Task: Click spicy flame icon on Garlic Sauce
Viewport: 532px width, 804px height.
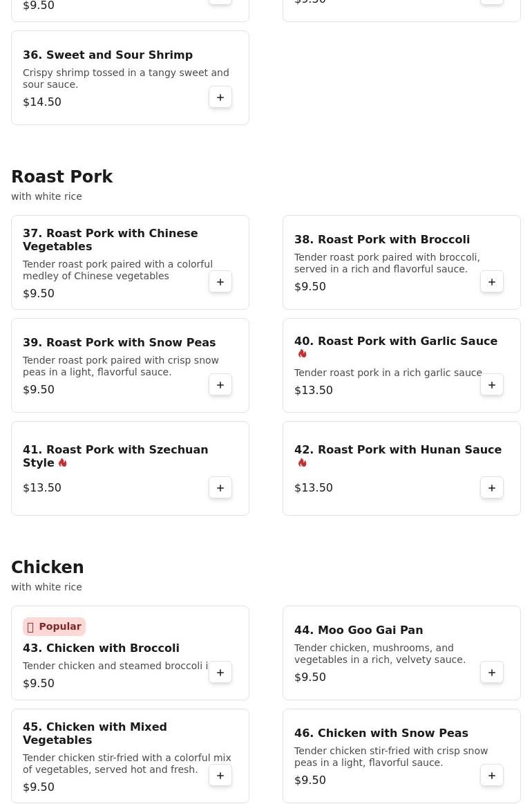Action: pos(302,354)
